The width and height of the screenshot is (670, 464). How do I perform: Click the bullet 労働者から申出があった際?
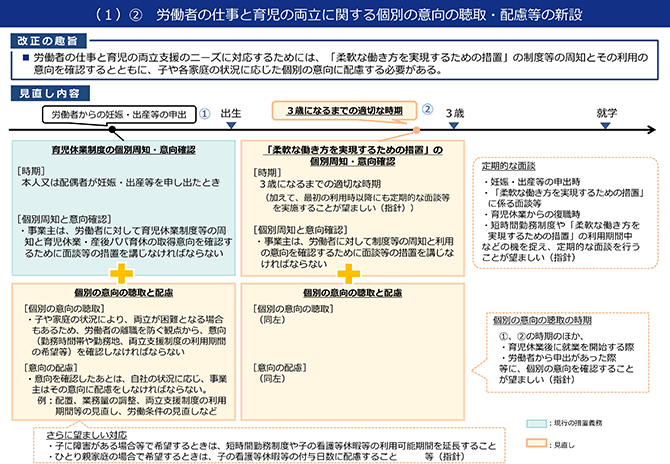pyautogui.click(x=559, y=358)
